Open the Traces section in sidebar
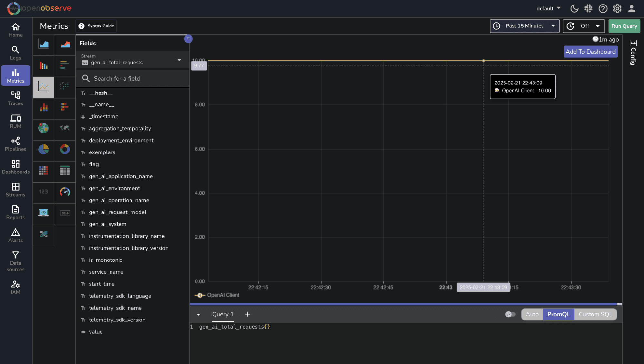 [x=15, y=98]
